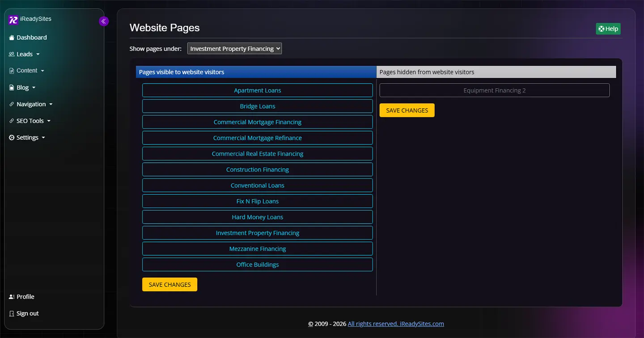Select the Fix N Flip Loans page
This screenshot has width=644, height=338.
click(x=258, y=201)
